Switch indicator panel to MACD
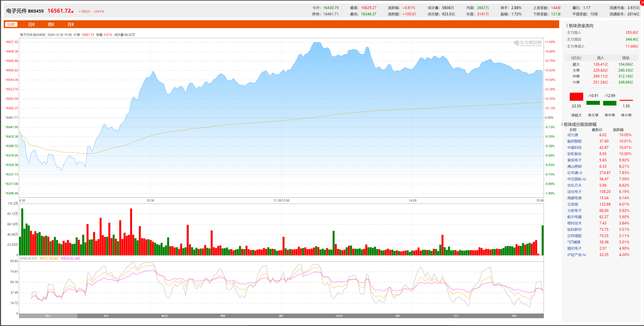The height and width of the screenshot is (326, 644). pyautogui.click(x=165, y=316)
